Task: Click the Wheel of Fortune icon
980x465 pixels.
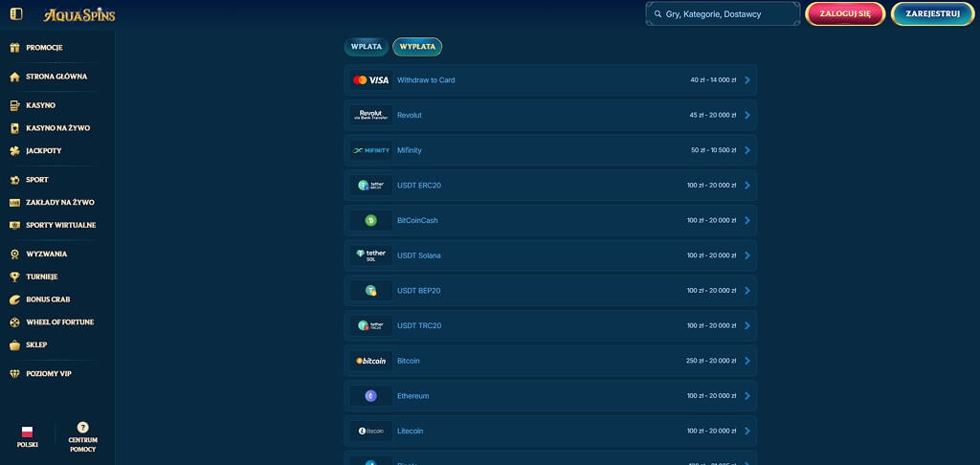Action: [15, 321]
